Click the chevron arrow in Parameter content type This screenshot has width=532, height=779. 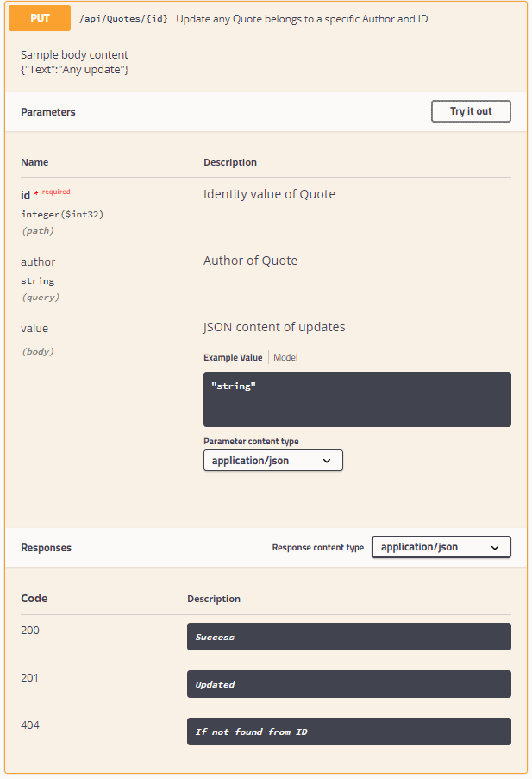[x=327, y=461]
